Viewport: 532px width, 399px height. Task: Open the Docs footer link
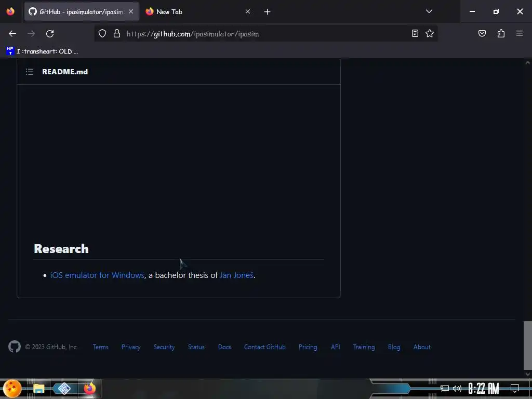point(224,347)
